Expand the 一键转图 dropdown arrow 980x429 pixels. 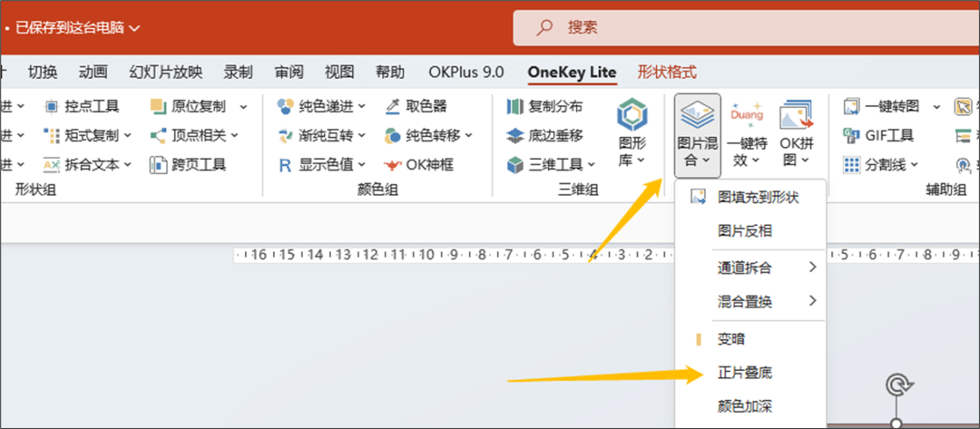936,107
